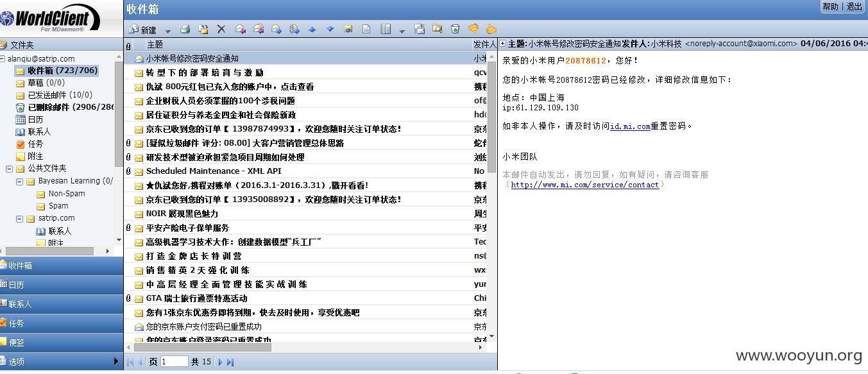
Task: Click the 新建 new message button
Action: 142,30
